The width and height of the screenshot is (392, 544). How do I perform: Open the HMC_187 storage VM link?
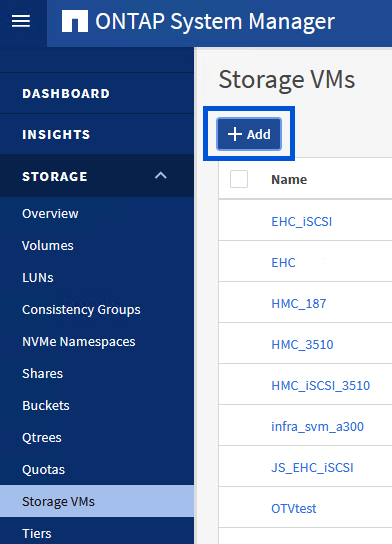pyautogui.click(x=299, y=304)
